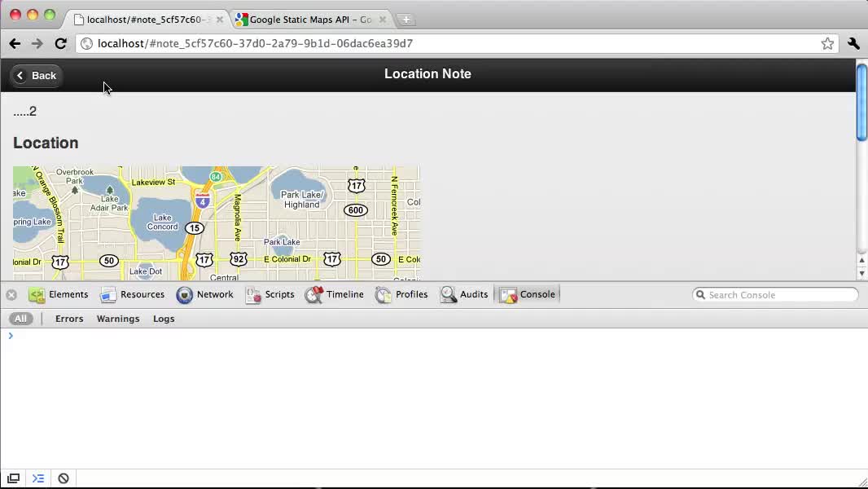Toggle DevTools docking with the dock icon
This screenshot has width=868, height=489.
13,478
